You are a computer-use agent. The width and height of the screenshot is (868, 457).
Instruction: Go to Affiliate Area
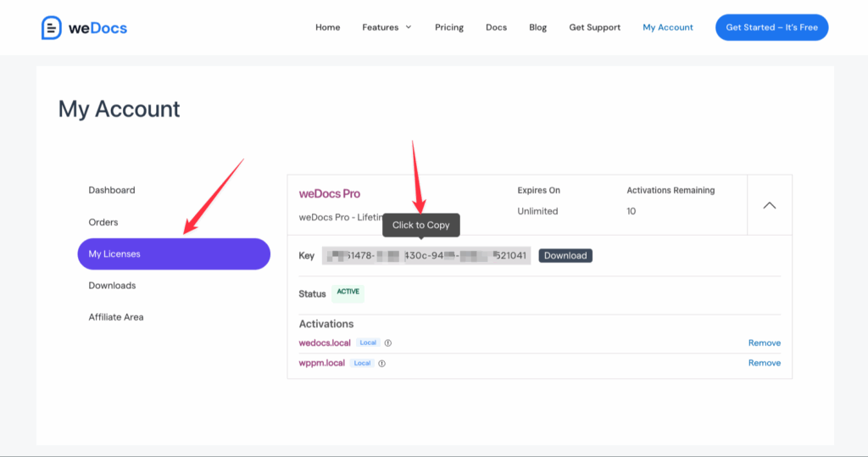pos(116,317)
